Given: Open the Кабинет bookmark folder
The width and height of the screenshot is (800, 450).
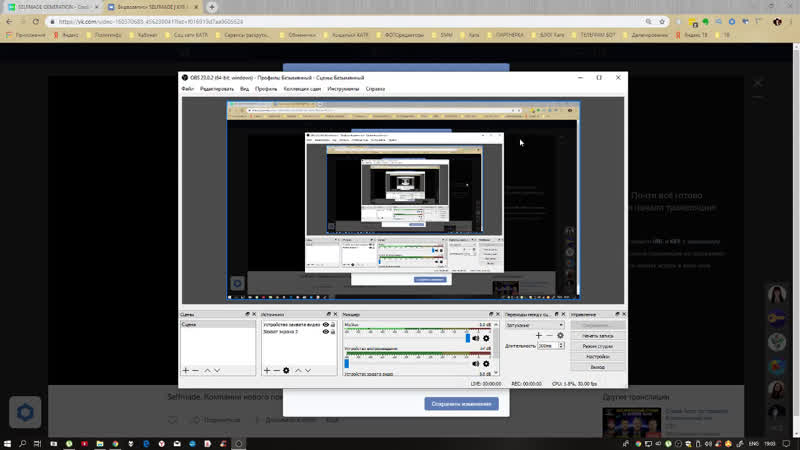Looking at the screenshot, I should click(143, 35).
